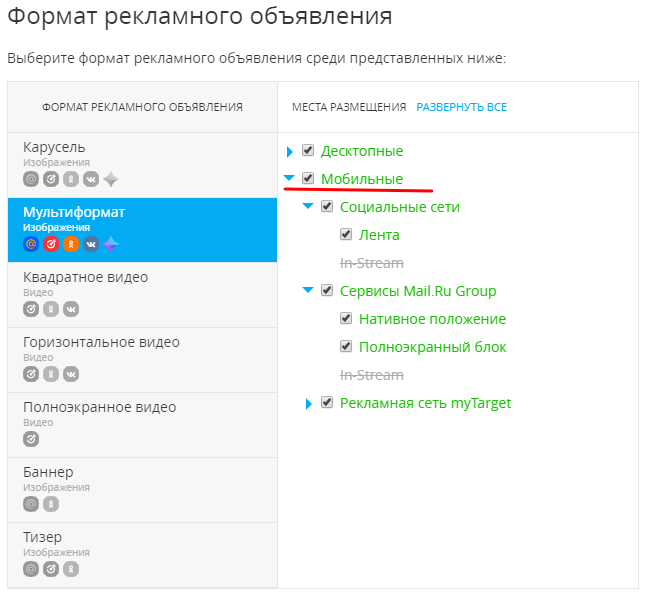Image resolution: width=645 pixels, height=595 pixels.
Task: Click the Нативное положение label
Action: click(432, 319)
